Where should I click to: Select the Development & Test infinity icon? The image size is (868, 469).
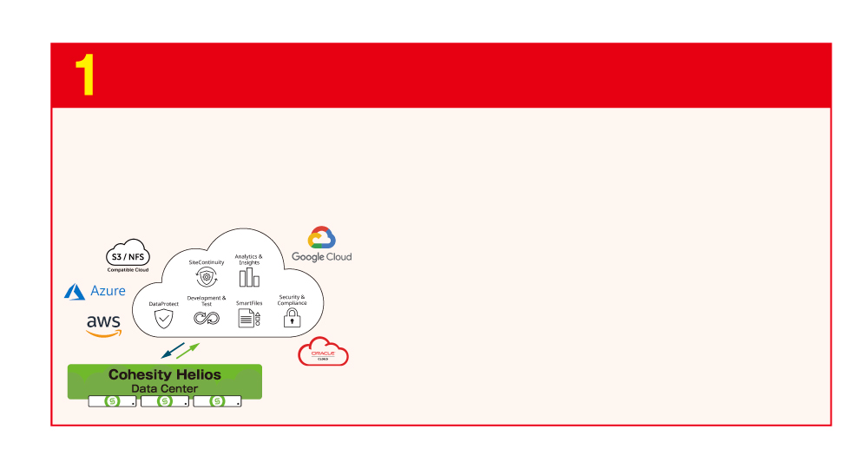(207, 318)
